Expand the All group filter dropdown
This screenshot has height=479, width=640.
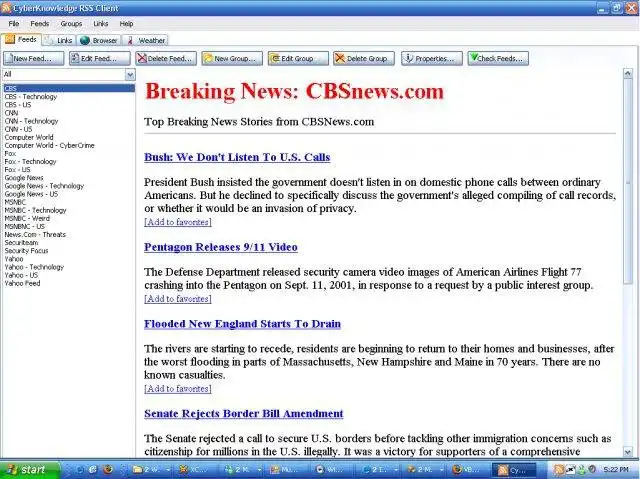point(130,75)
